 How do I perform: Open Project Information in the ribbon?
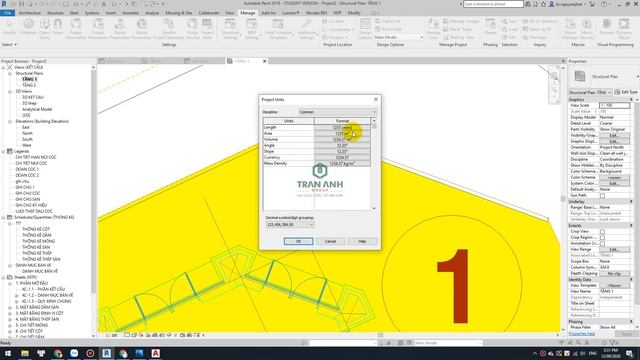click(76, 28)
